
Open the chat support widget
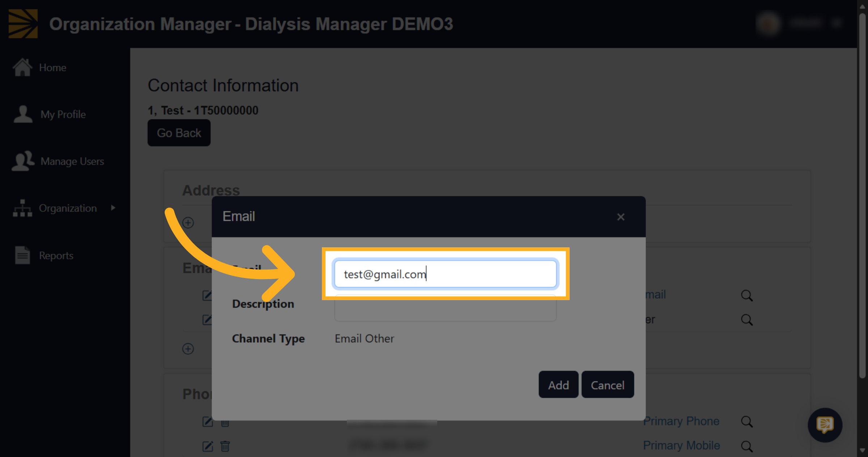pos(825,425)
